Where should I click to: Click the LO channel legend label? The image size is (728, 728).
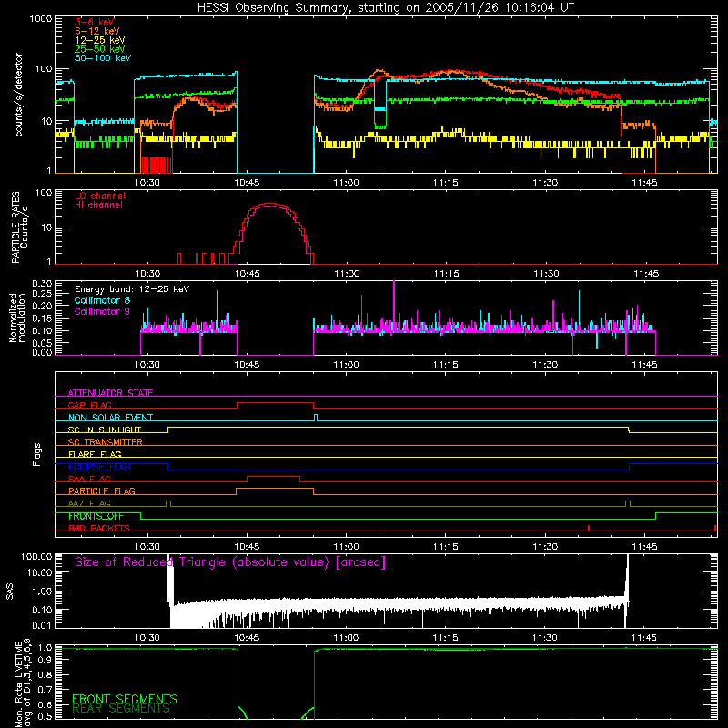[x=100, y=196]
